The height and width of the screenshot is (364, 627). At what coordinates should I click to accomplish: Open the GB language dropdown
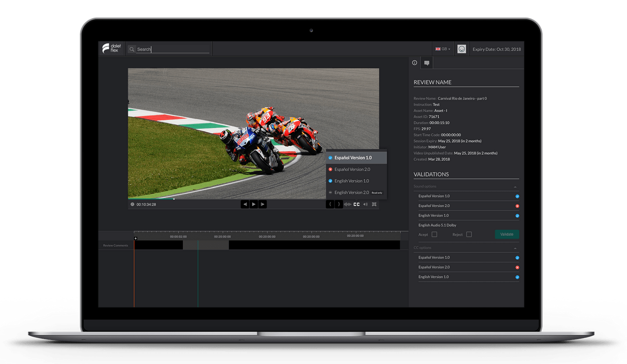442,49
